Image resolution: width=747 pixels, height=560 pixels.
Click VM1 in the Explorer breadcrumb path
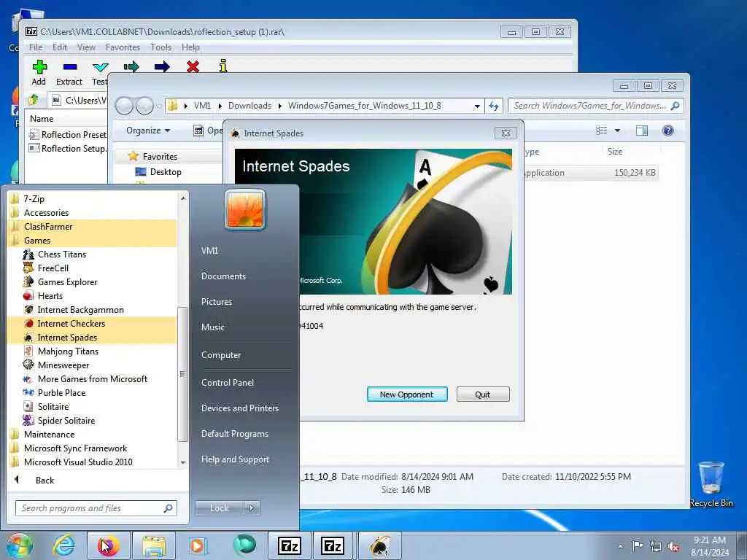(x=202, y=106)
